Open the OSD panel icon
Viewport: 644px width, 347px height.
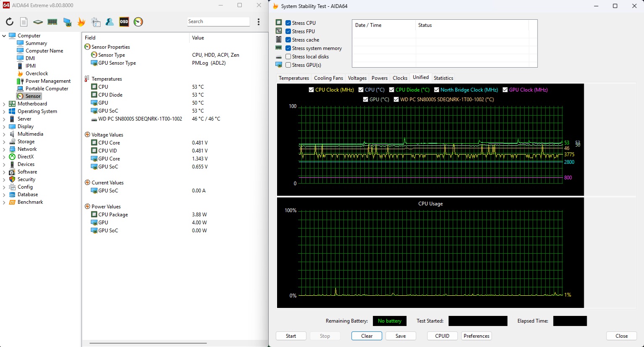pos(124,22)
